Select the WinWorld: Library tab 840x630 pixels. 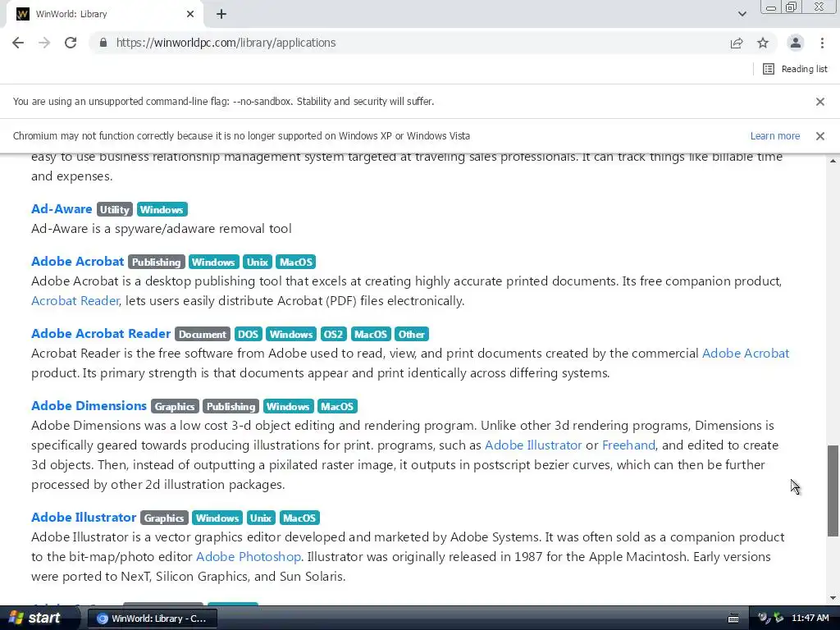(105, 15)
